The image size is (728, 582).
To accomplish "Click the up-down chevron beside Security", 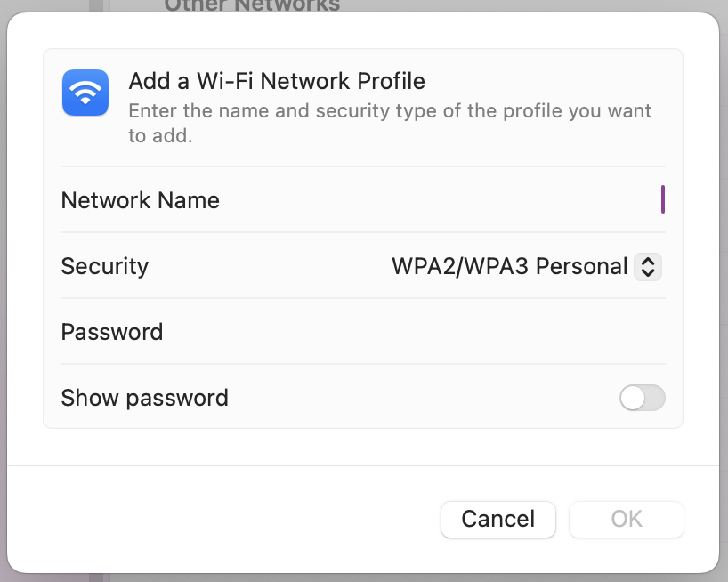I will 650,266.
